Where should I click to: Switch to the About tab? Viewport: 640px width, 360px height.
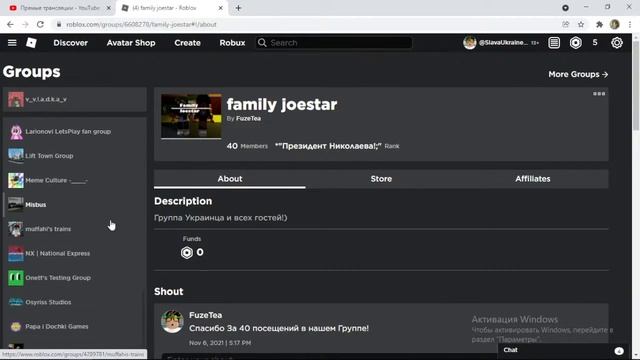(x=229, y=179)
